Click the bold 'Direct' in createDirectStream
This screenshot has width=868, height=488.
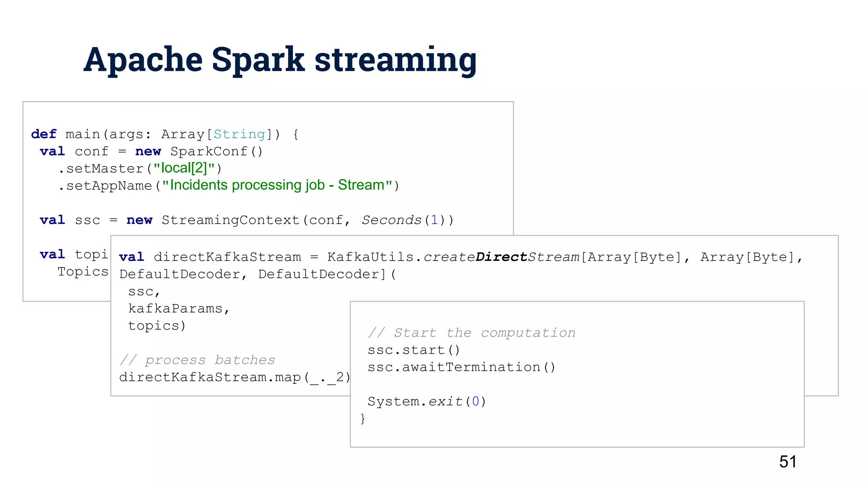pyautogui.click(x=501, y=257)
